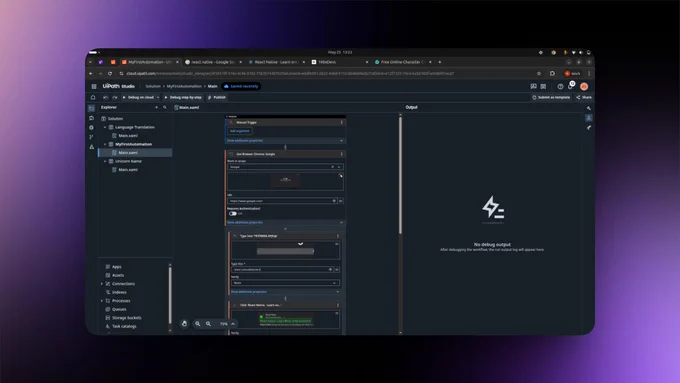Open Type Into activity three-dot menu
The image size is (680, 383).
click(x=338, y=236)
